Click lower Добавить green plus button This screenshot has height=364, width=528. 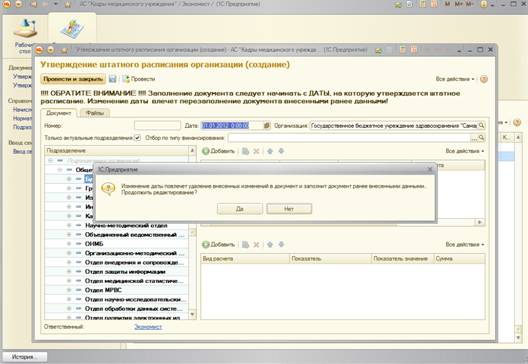[218, 244]
